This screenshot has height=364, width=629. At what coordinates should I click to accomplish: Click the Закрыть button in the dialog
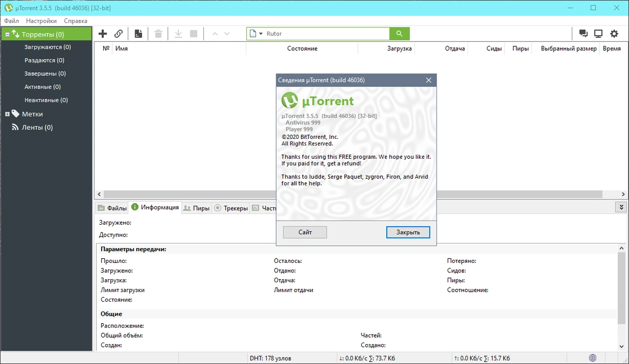pos(408,232)
